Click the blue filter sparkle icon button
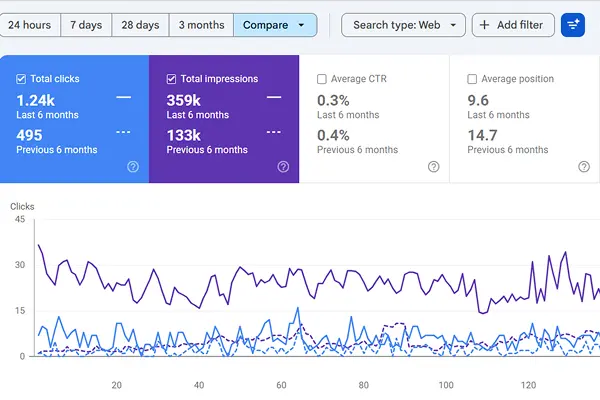 coord(572,25)
